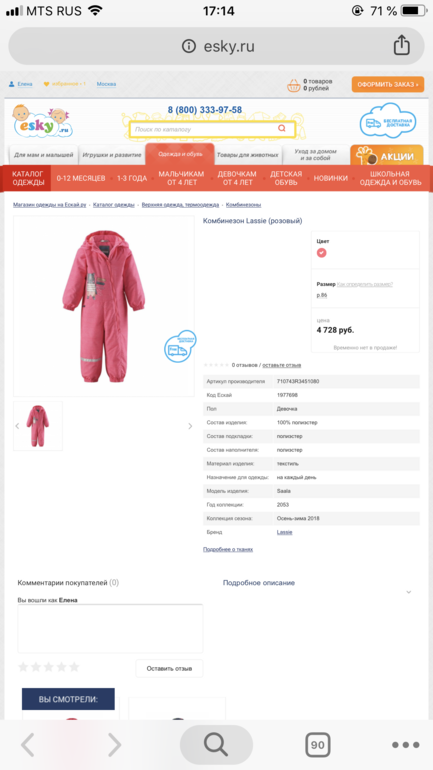Rate with the fifth star
The height and width of the screenshot is (770, 433).
[74, 666]
